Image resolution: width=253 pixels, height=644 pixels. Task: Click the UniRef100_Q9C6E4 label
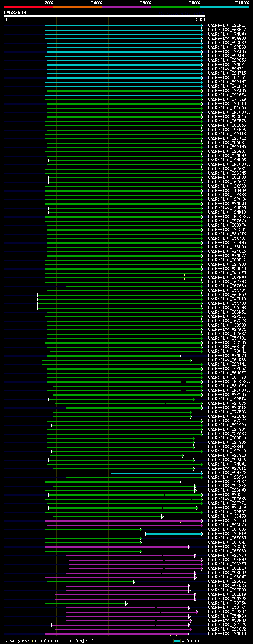pyautogui.click(x=227, y=95)
